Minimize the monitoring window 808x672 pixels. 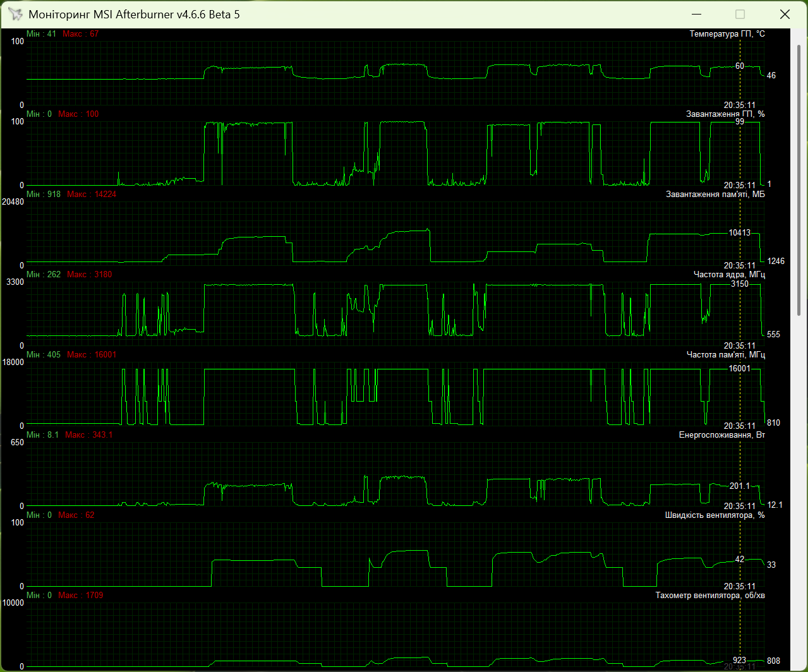[x=697, y=14]
